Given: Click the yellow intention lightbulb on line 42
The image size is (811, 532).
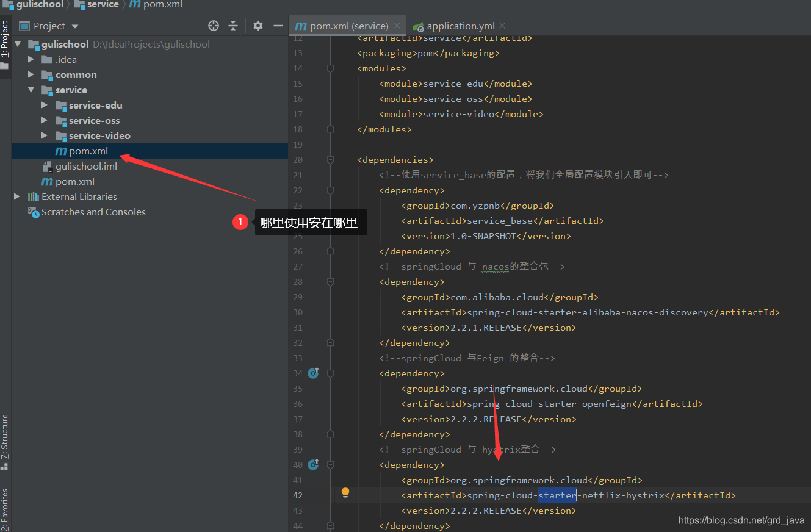Looking at the screenshot, I should [345, 493].
